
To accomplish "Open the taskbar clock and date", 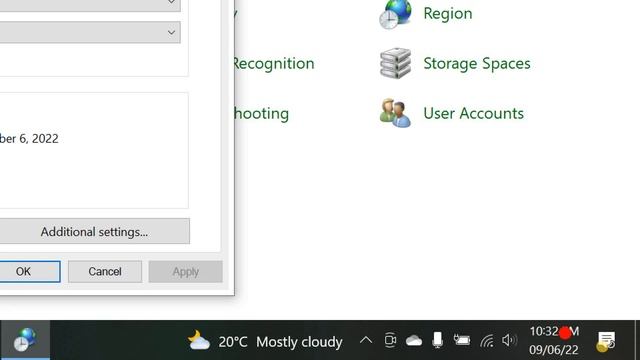I will click(554, 340).
